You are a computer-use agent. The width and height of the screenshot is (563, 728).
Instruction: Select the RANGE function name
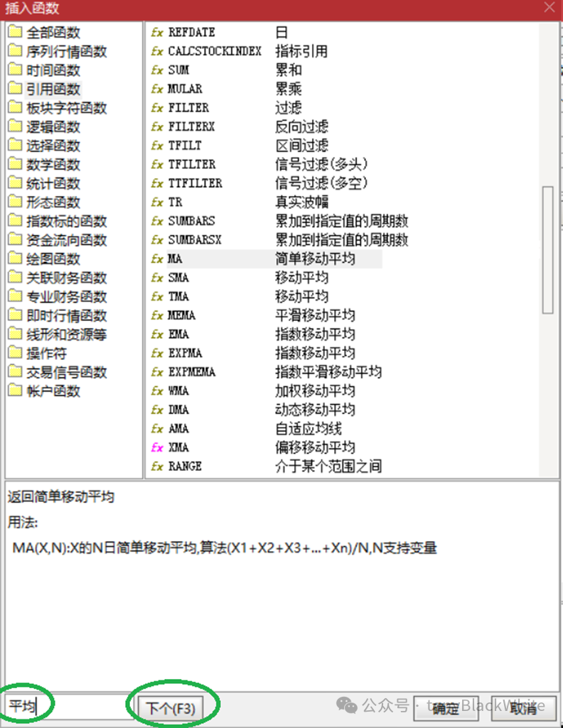pyautogui.click(x=185, y=466)
